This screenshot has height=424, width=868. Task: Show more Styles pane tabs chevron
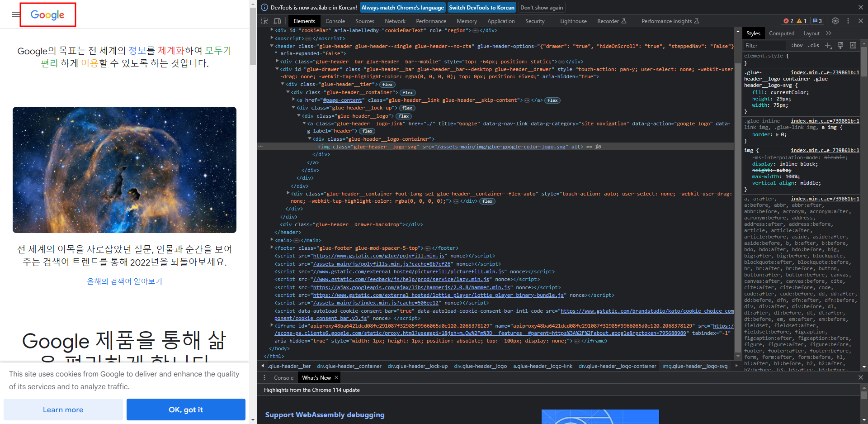(829, 33)
